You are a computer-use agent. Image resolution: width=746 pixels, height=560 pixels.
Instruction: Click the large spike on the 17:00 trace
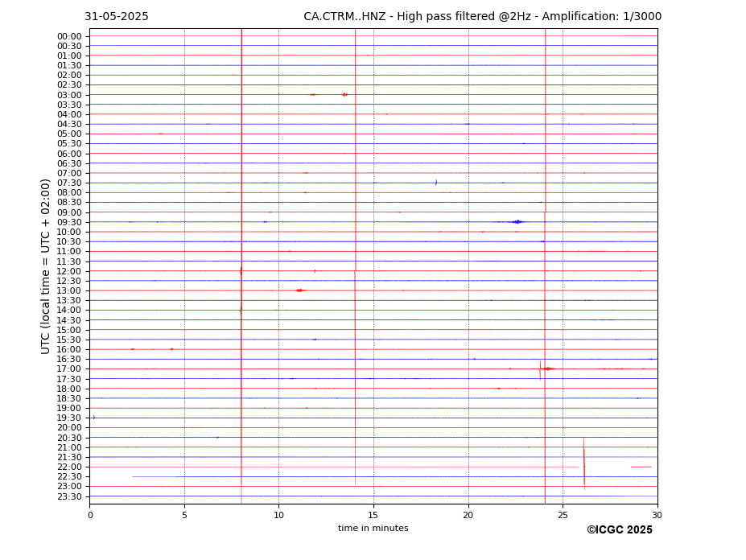tap(541, 370)
